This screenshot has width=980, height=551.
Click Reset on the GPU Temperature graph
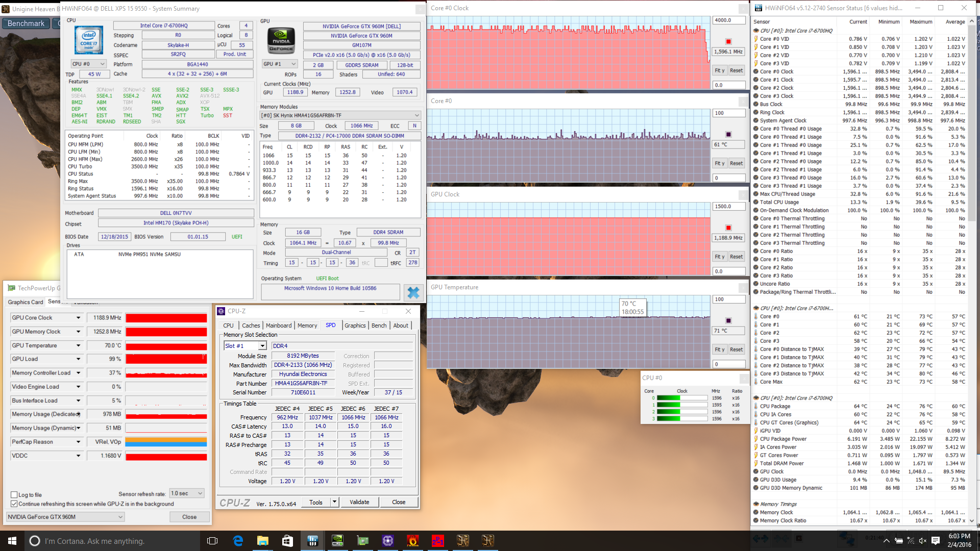(x=736, y=349)
